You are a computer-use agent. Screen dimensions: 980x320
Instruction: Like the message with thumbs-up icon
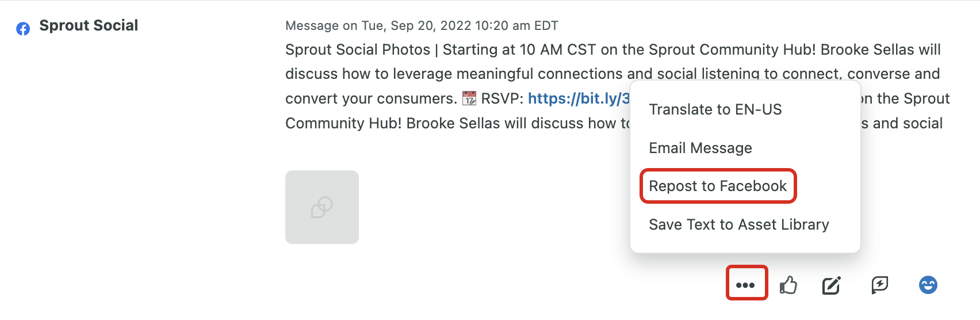coord(788,285)
